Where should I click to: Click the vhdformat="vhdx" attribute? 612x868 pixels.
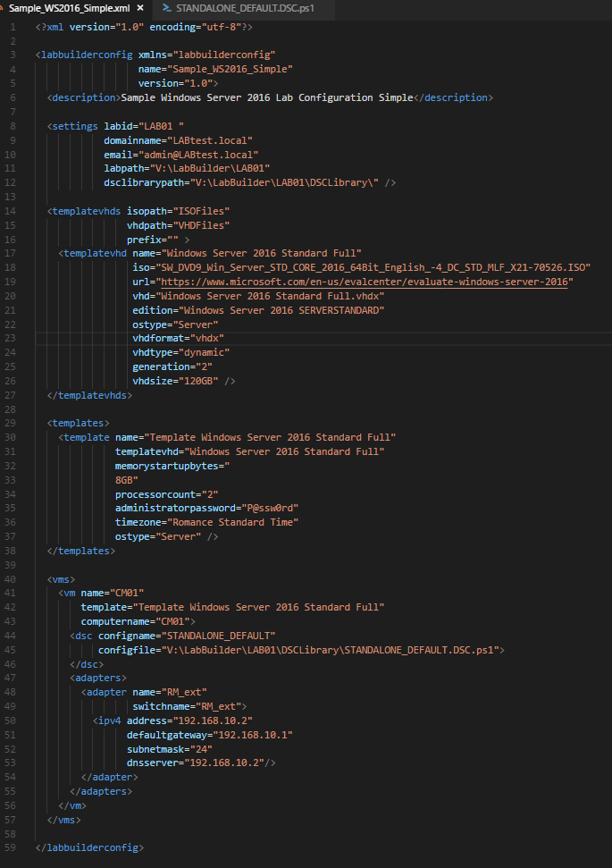178,338
